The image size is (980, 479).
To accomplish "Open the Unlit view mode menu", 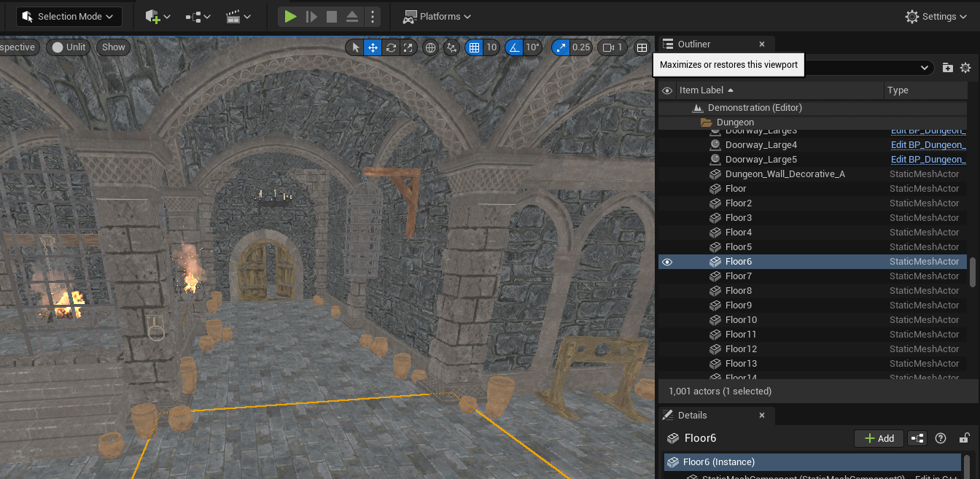I will [x=68, y=47].
